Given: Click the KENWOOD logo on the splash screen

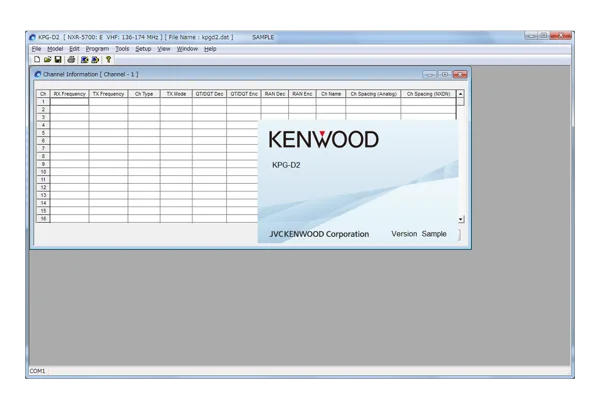Looking at the screenshot, I should pos(324,139).
